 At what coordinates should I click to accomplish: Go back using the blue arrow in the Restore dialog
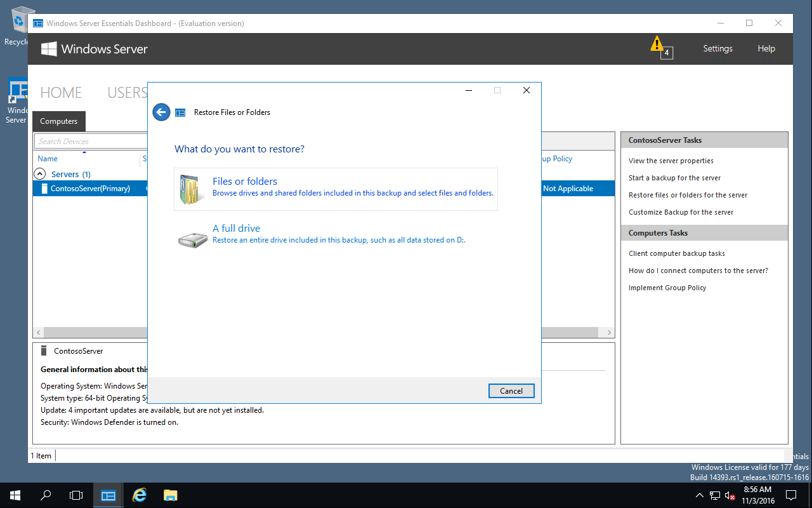point(161,112)
